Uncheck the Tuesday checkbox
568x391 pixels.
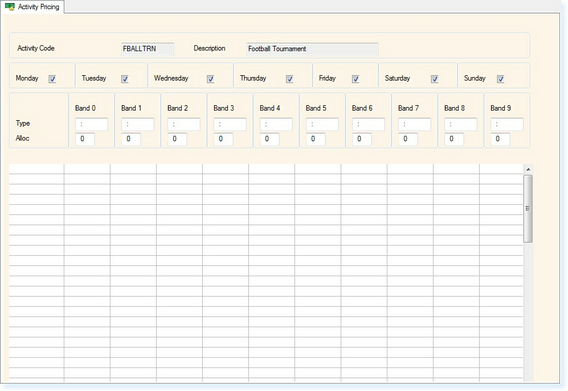(125, 79)
